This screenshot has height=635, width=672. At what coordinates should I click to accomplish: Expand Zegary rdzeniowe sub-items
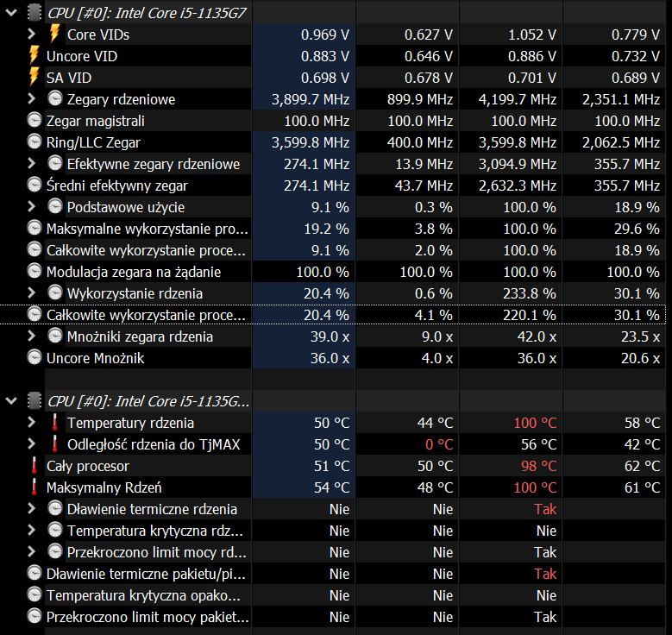[x=31, y=98]
